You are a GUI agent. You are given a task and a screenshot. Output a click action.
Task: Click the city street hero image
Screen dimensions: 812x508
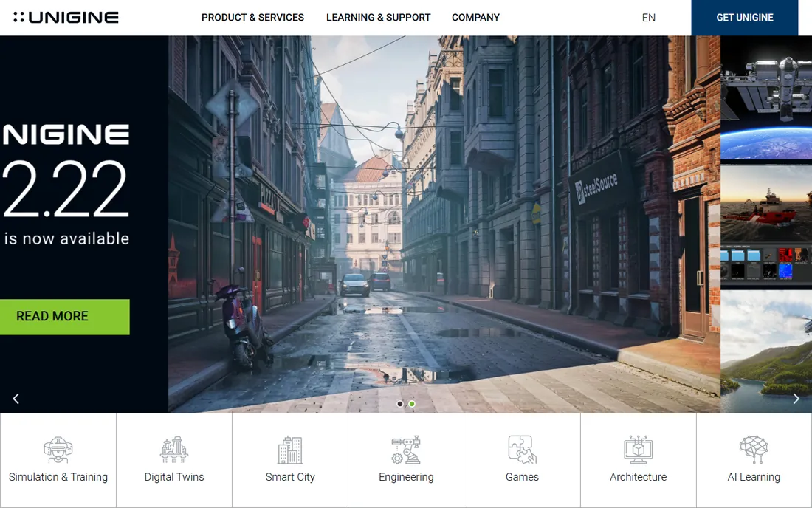click(x=444, y=224)
